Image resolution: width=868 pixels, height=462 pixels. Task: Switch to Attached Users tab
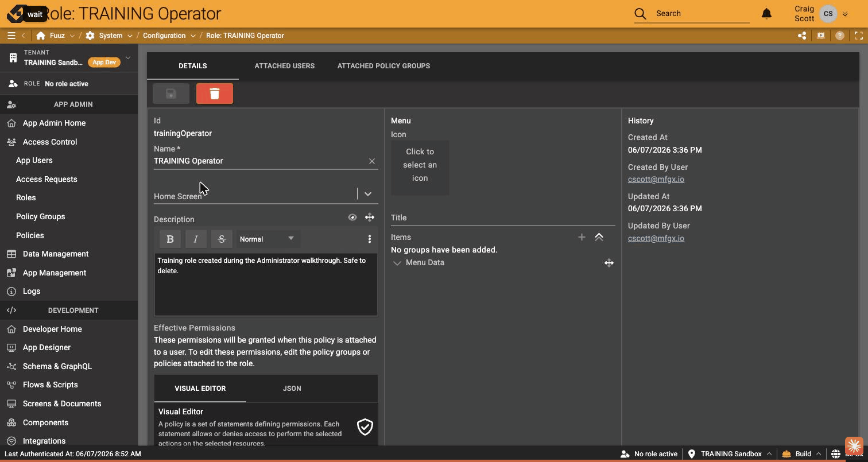click(x=285, y=66)
